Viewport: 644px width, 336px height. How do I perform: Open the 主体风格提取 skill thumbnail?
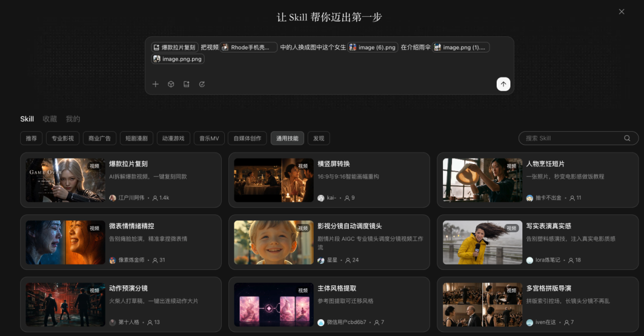point(274,304)
